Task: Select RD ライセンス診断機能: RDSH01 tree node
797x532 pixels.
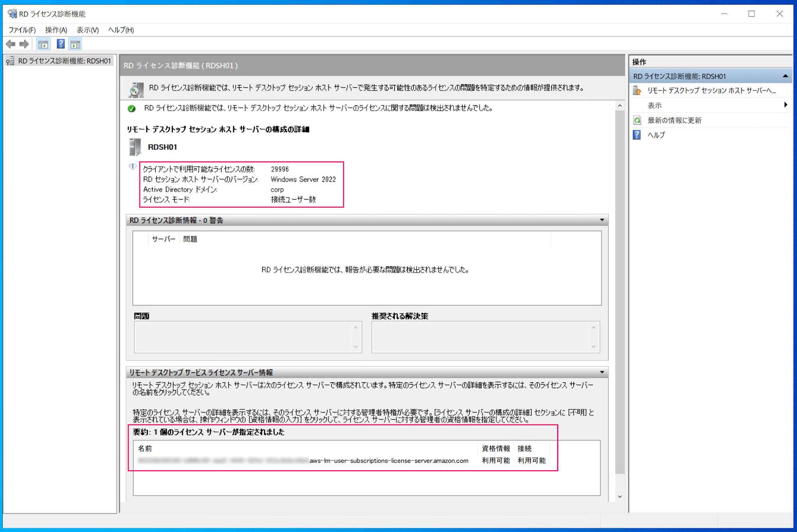Action: point(65,61)
